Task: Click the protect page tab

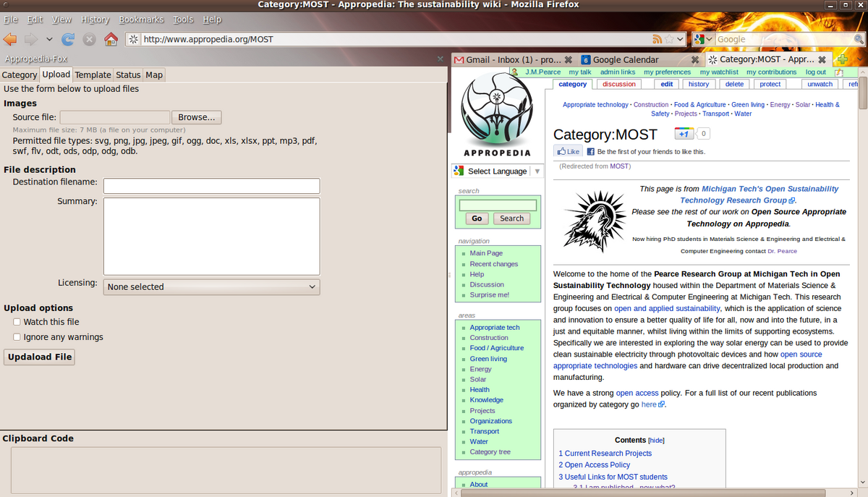Action: click(x=770, y=84)
